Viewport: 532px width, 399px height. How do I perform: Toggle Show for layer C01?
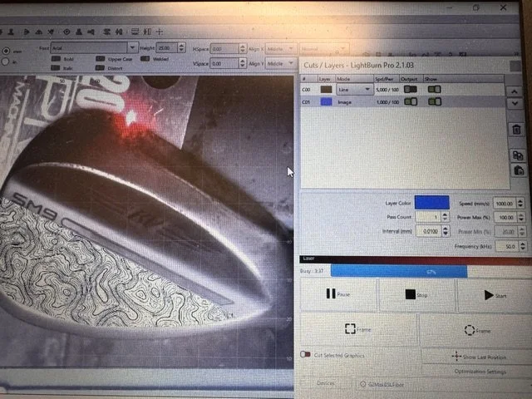[434, 101]
